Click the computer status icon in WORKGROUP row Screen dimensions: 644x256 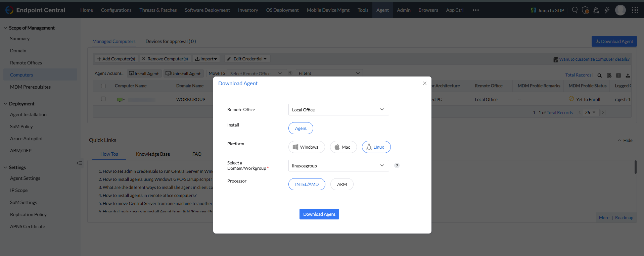click(x=120, y=100)
